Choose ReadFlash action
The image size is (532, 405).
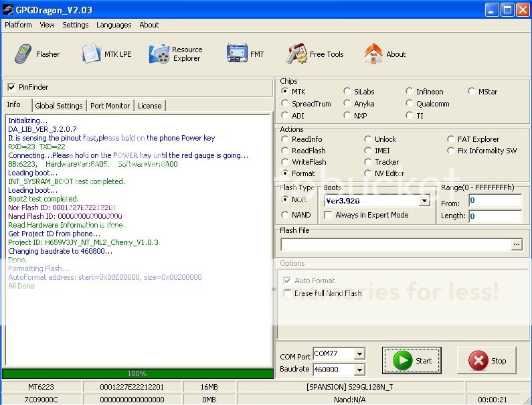pyautogui.click(x=285, y=151)
